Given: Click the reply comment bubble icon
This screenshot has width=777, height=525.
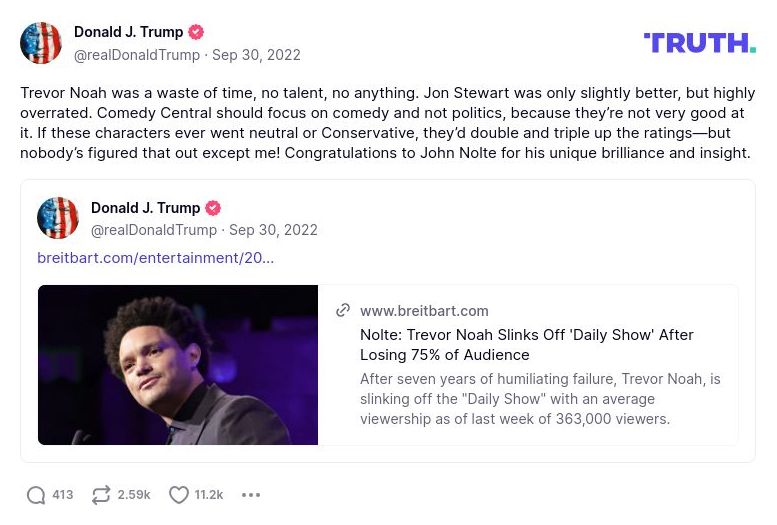Looking at the screenshot, I should [36, 495].
